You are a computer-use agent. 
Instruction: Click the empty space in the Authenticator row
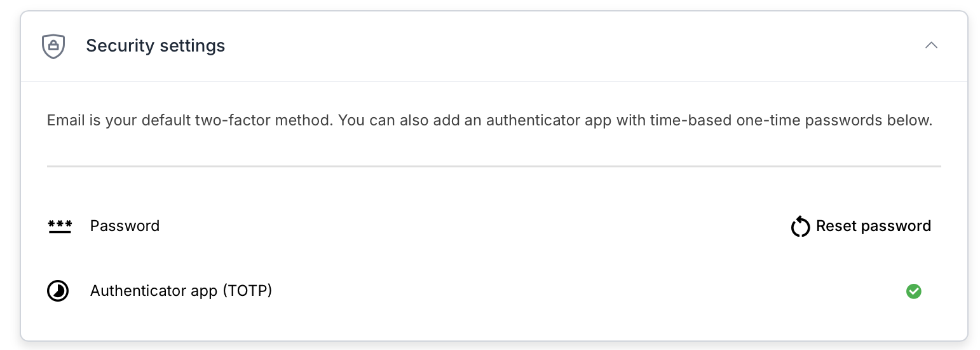point(572,291)
